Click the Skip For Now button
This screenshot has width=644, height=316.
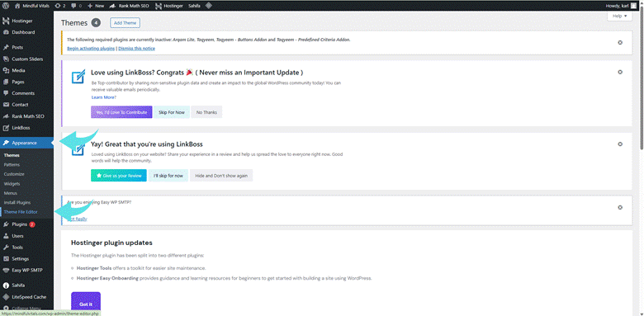pos(172,112)
